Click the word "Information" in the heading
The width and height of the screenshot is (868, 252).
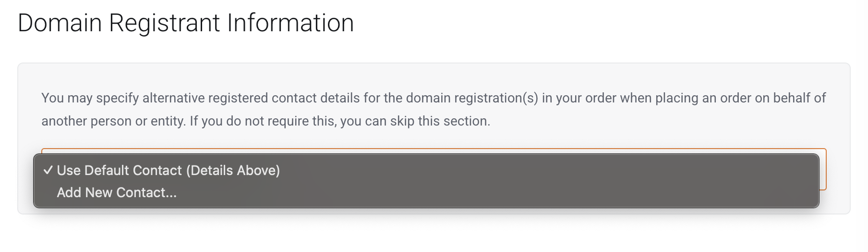pos(290,23)
